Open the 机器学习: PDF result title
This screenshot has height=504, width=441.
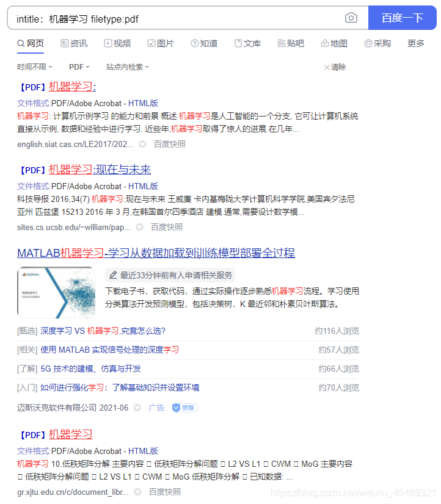[x=72, y=87]
